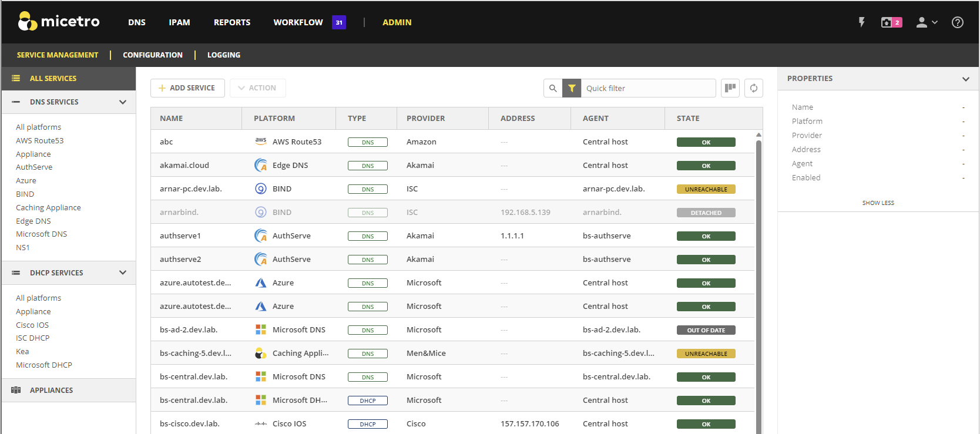
Task: Click the lightning bolt quick command icon
Action: (x=861, y=22)
